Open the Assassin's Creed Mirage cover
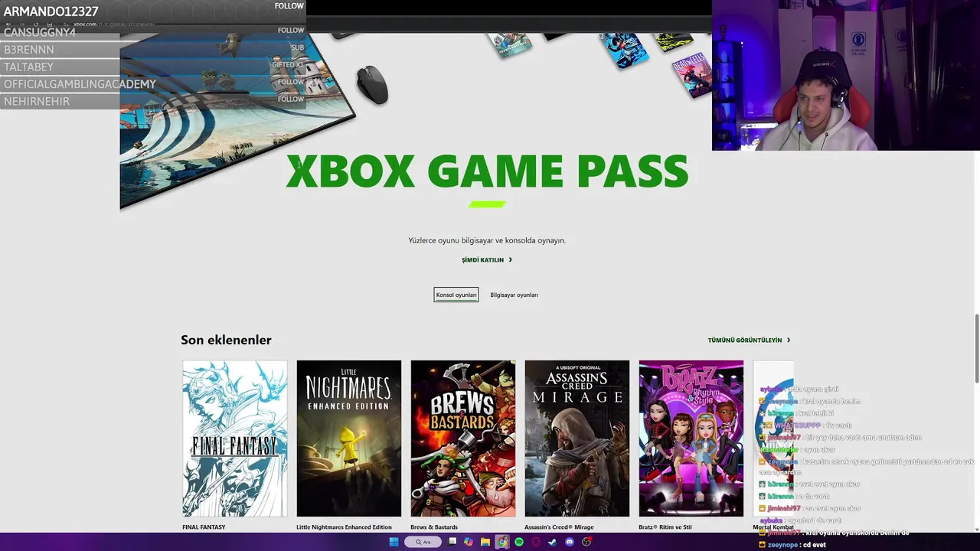Viewport: 980px width, 551px height. tap(577, 439)
